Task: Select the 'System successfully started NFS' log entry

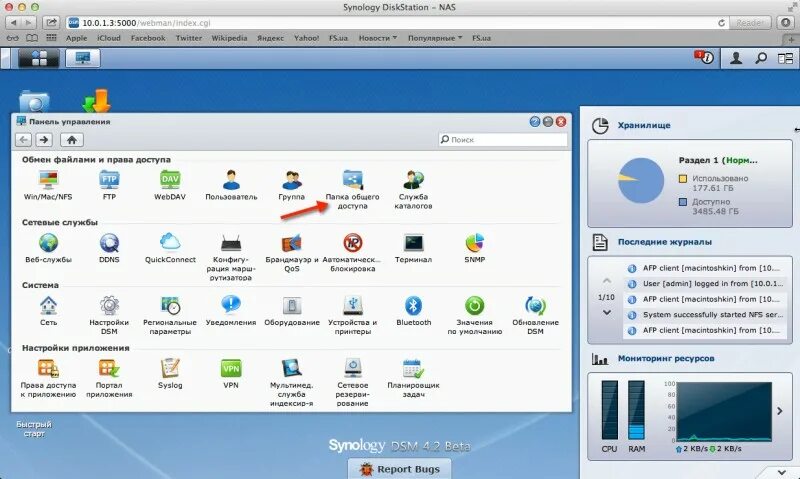Action: tap(707, 315)
